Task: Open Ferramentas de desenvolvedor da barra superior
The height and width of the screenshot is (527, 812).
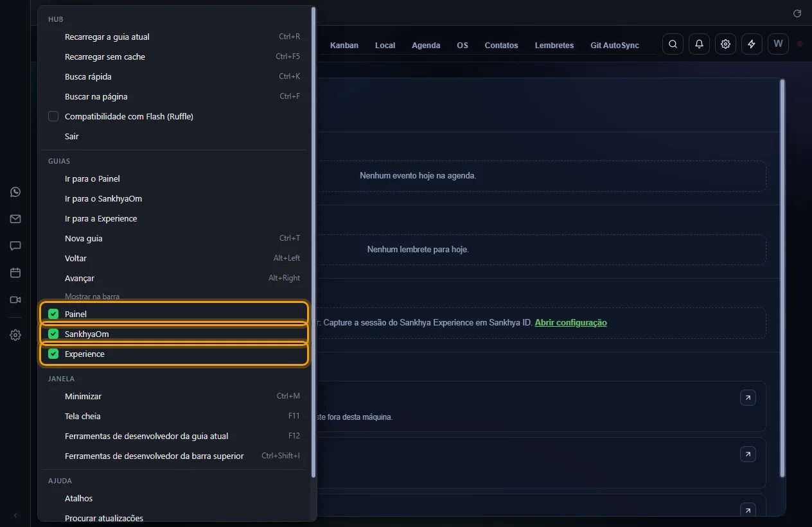Action: pos(174,456)
